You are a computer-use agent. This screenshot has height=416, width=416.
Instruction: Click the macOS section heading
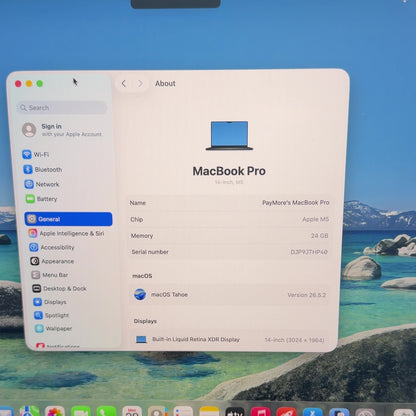(142, 276)
